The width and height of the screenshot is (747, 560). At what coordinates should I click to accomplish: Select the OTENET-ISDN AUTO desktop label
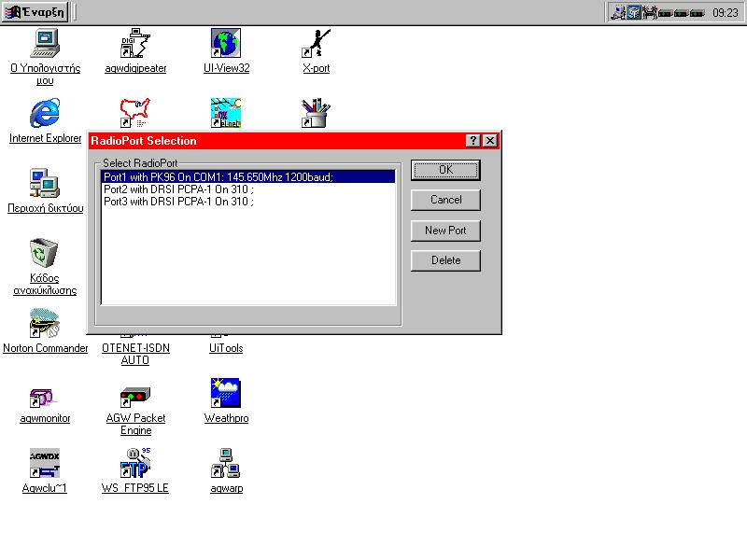[135, 354]
